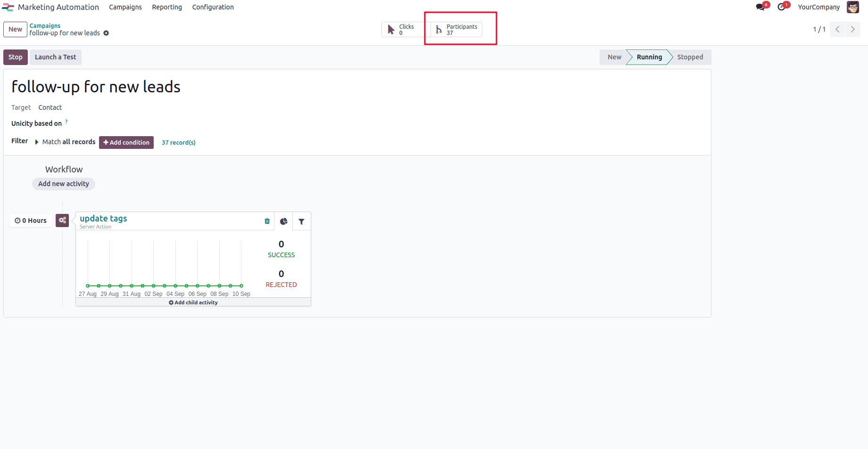Open the Configuration menu

coord(213,7)
